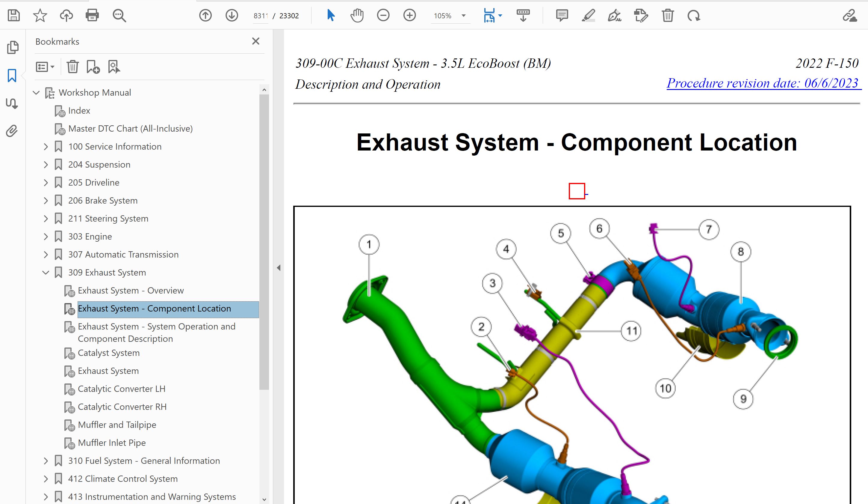Close the Bookmarks panel
The height and width of the screenshot is (504, 868).
[255, 41]
